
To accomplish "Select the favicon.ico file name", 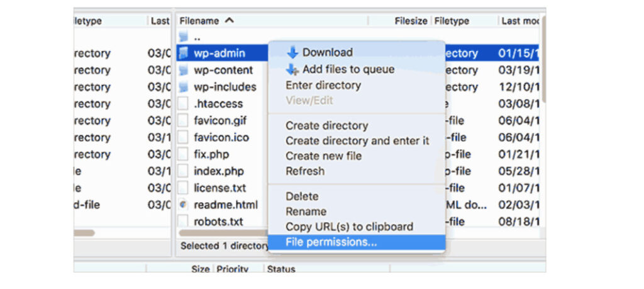I will (x=221, y=137).
